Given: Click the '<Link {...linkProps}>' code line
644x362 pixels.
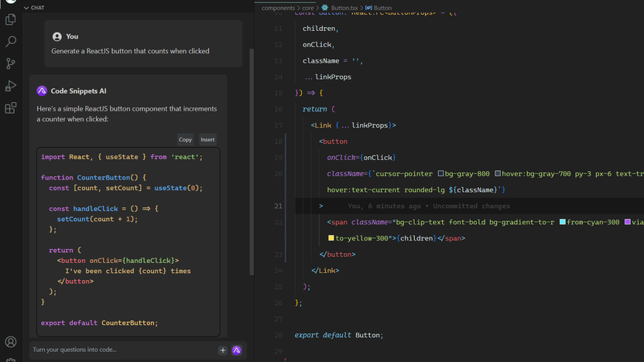Looking at the screenshot, I should (x=353, y=125).
